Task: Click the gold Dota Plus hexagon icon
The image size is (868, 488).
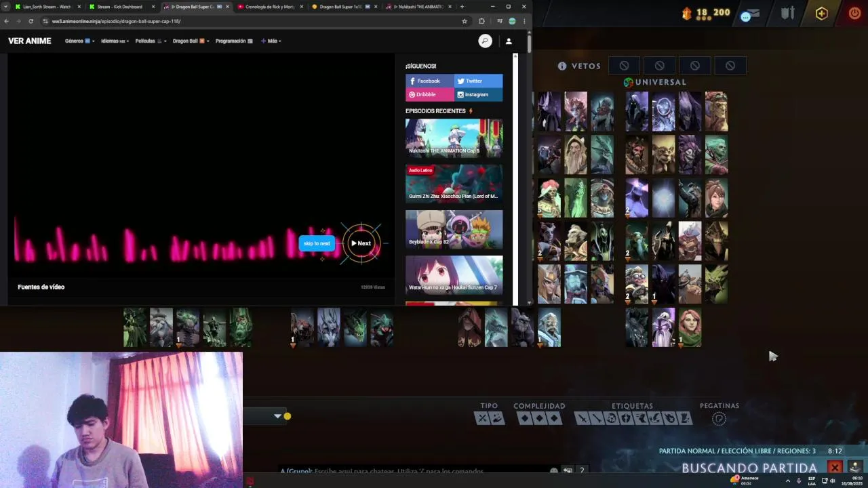Action: point(821,14)
